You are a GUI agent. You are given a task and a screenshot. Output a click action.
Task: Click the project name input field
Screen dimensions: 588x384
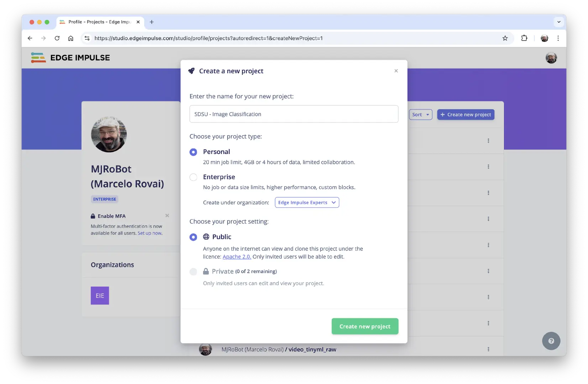[294, 114]
